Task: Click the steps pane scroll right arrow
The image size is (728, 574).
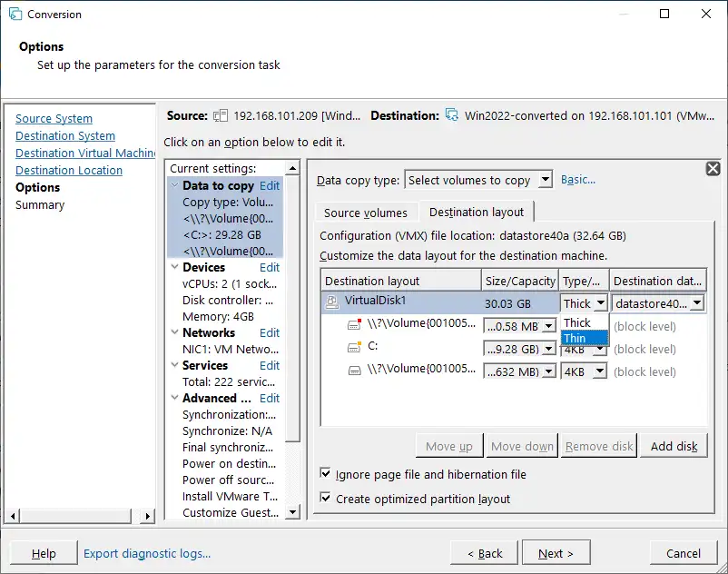Action: (147, 516)
